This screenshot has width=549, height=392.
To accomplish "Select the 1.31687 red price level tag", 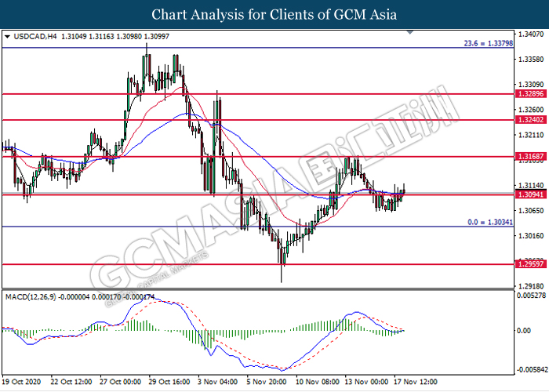I will tap(531, 157).
